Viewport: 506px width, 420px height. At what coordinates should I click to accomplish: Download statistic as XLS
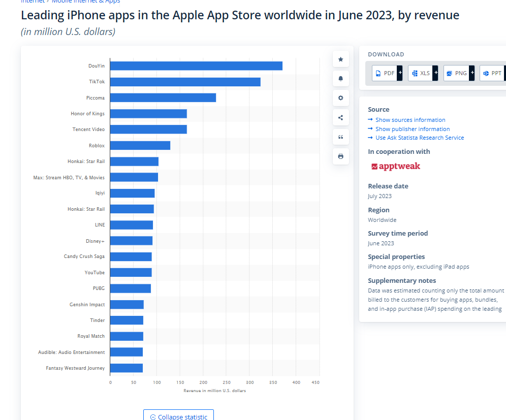pyautogui.click(x=421, y=73)
